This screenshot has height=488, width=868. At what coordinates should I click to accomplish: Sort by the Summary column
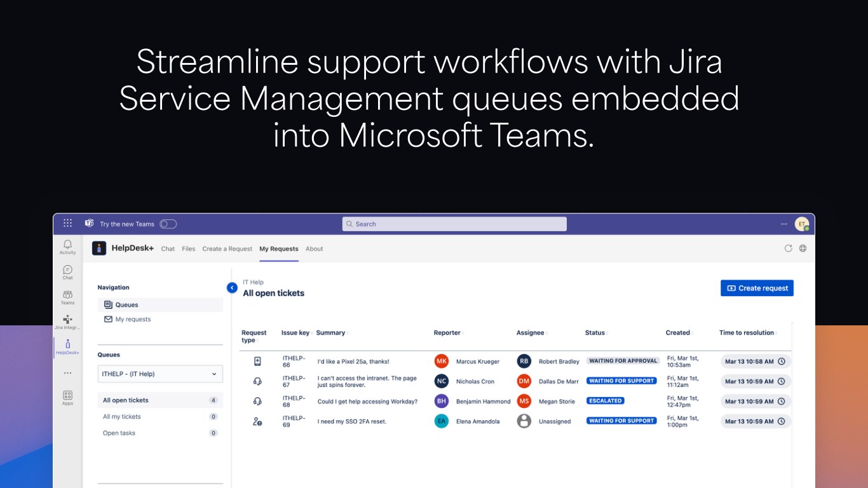[x=332, y=333]
